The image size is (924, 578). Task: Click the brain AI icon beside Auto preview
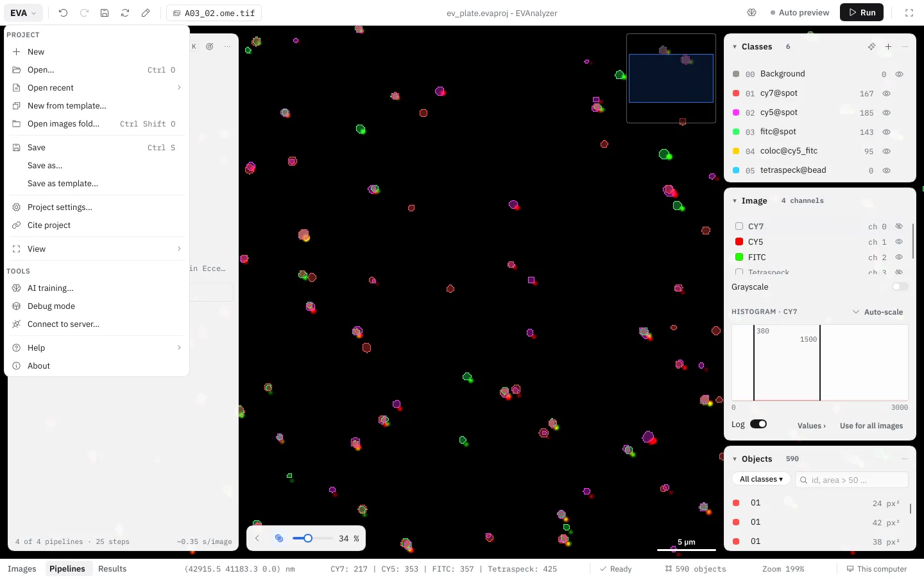(752, 13)
